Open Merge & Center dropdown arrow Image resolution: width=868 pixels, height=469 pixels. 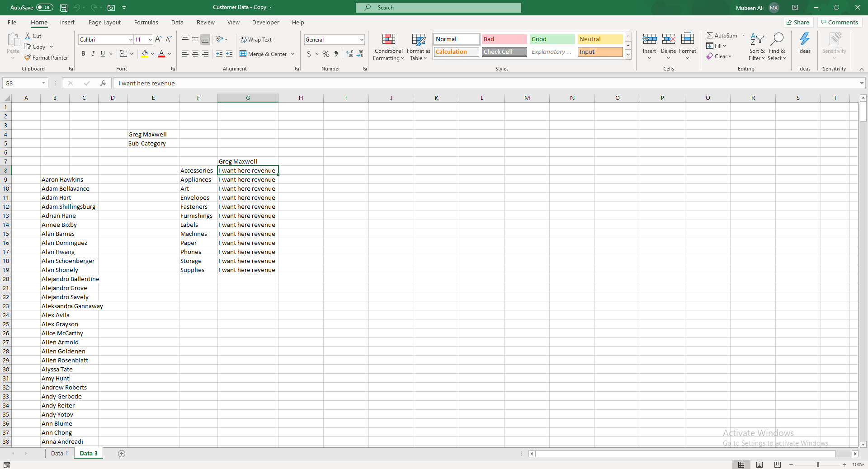tap(293, 54)
